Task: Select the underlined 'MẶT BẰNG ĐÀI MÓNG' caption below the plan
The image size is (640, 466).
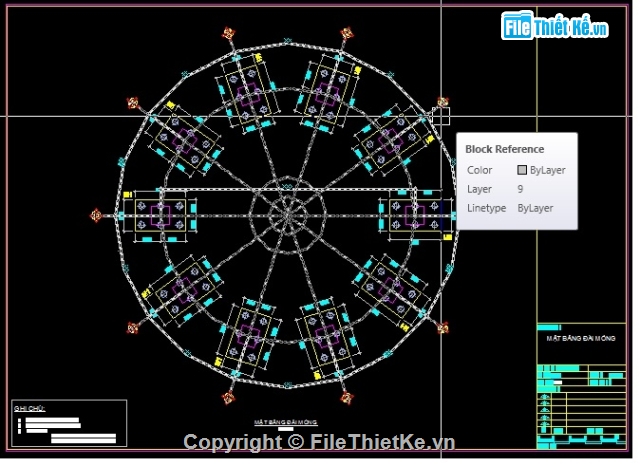Action: point(286,422)
